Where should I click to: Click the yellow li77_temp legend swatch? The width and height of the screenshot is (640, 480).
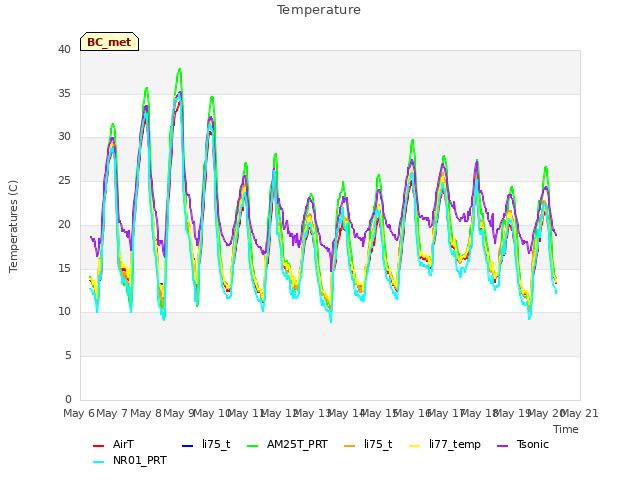(x=415, y=445)
